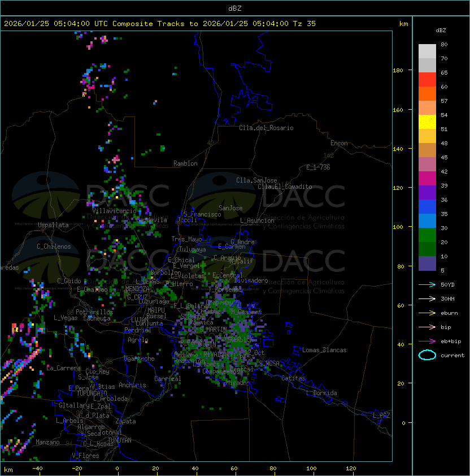Viewport: 470px width, 476px height.
Task: Pick the magenta swatch between 42 and 39
Action: point(427,179)
